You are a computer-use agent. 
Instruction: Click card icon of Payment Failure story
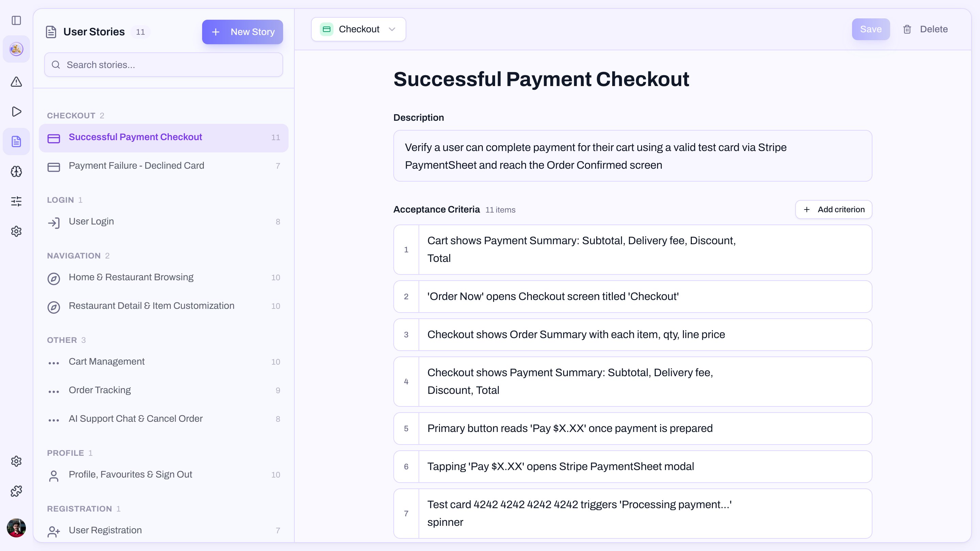point(54,167)
